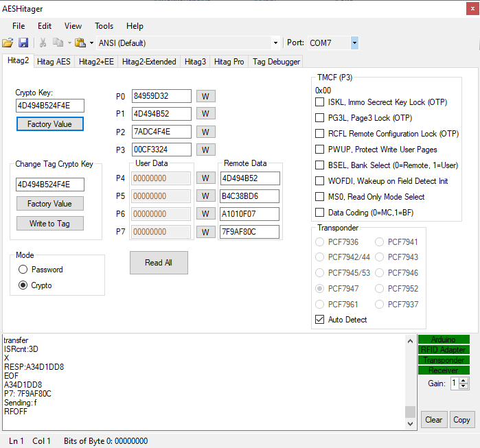
Task: Click the W button for P3
Action: click(206, 150)
